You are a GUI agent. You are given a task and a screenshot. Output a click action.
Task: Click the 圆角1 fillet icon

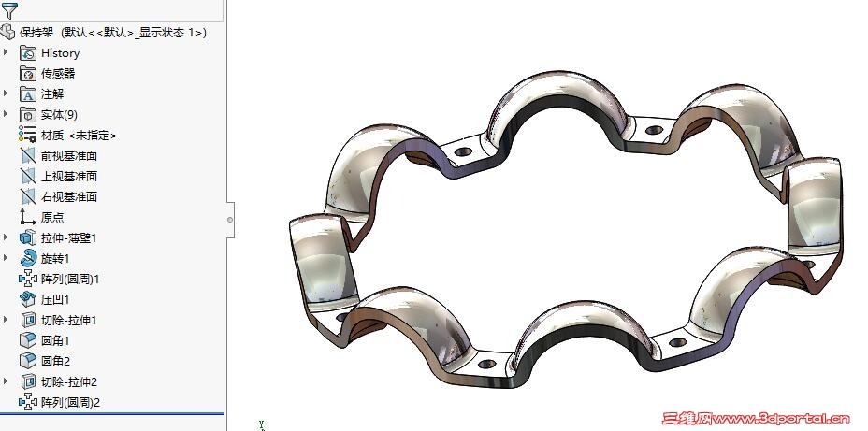point(28,340)
